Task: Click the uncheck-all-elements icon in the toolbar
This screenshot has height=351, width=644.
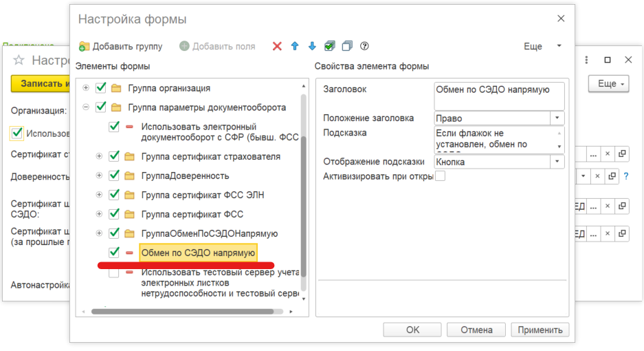Action: (347, 46)
